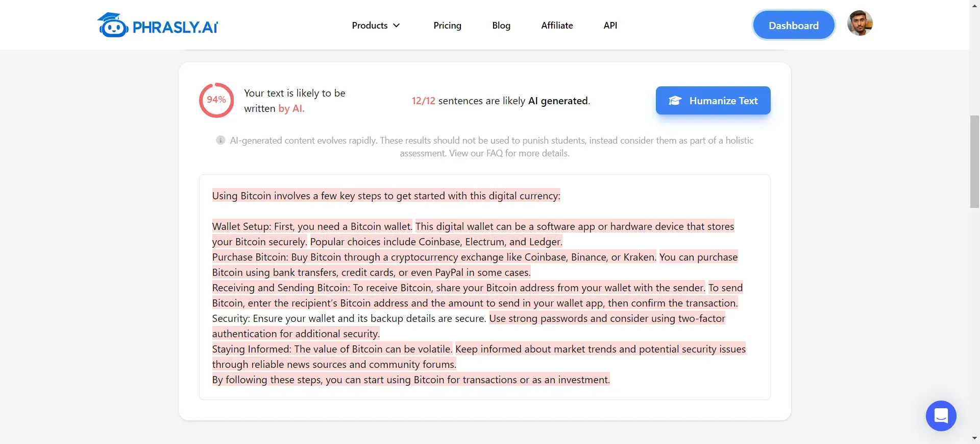Click the 94% AI score circle
The height and width of the screenshot is (444, 980).
(x=216, y=100)
